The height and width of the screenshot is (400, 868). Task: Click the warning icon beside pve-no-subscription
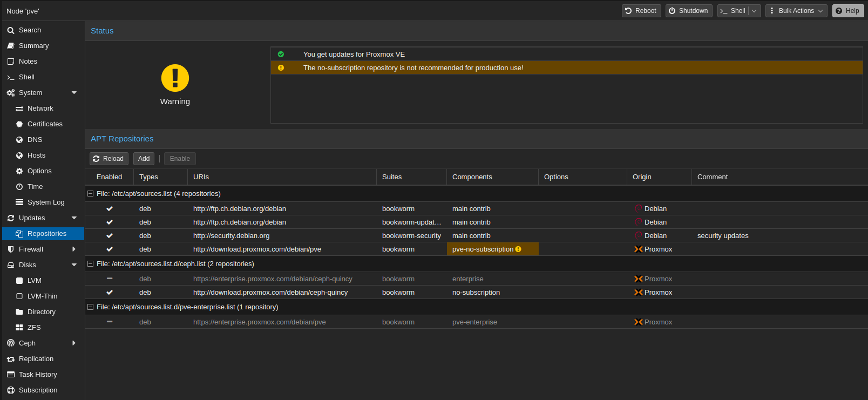[x=518, y=249]
